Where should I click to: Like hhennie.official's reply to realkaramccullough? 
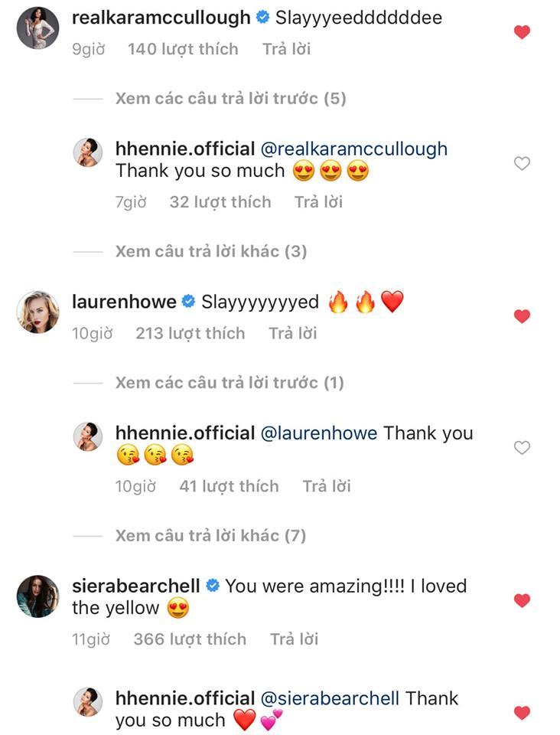click(523, 163)
